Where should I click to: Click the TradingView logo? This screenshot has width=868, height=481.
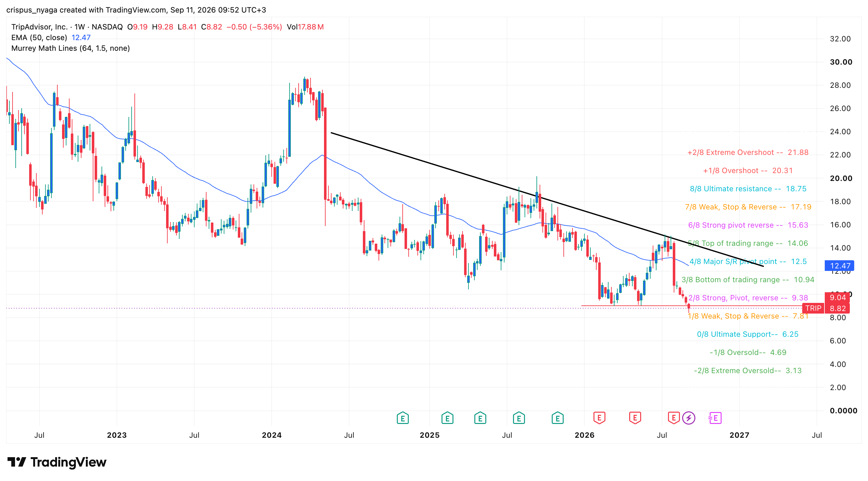57,462
